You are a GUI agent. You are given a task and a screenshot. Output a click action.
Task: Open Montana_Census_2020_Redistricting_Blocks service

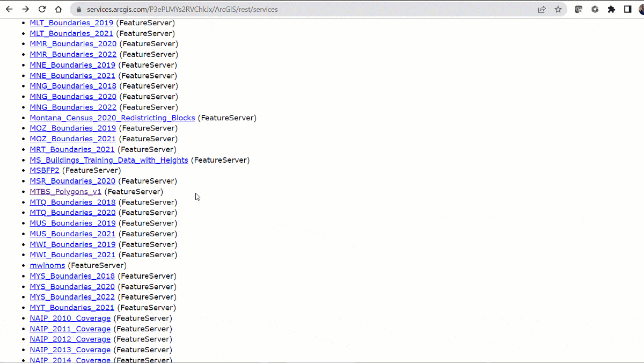[x=112, y=118]
